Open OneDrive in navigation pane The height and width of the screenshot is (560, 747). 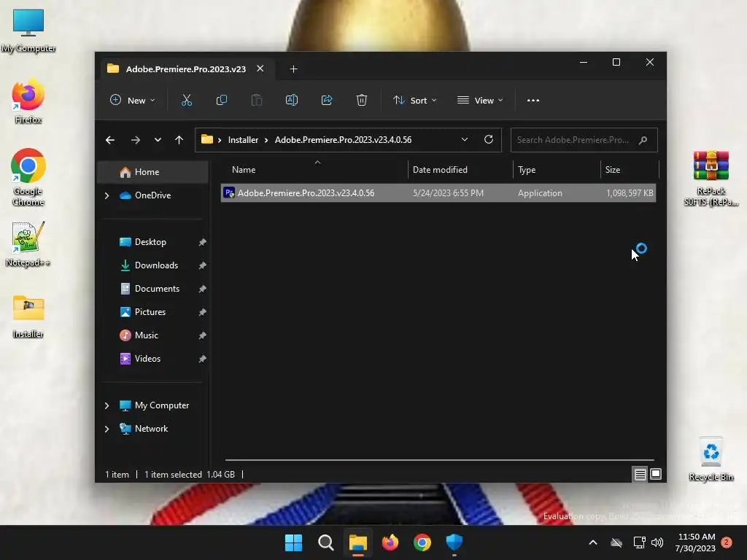pos(152,195)
